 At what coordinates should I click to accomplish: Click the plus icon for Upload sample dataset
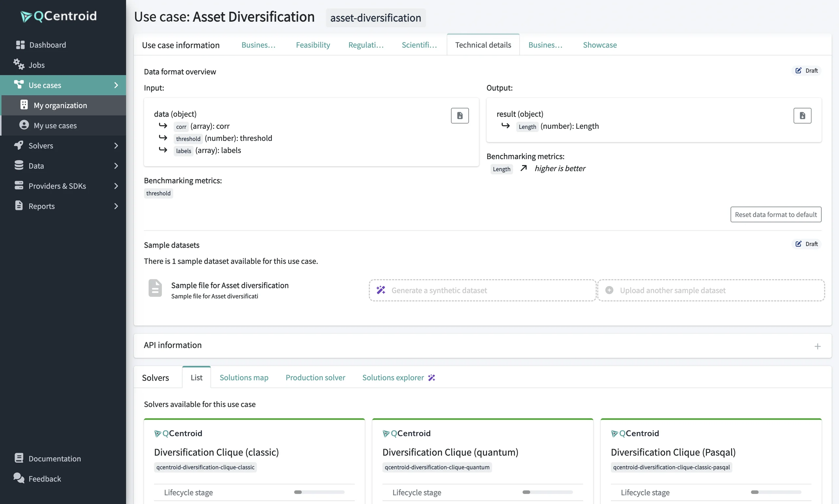coord(609,290)
